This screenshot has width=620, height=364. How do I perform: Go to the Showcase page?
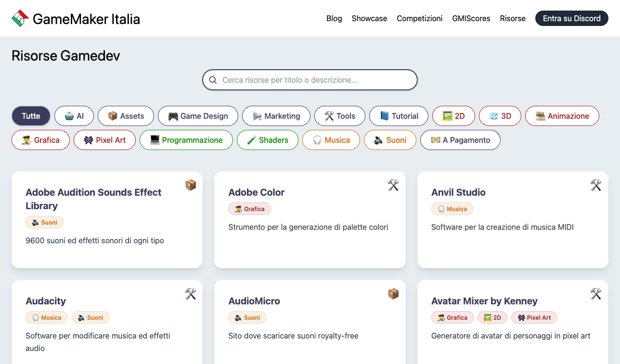pyautogui.click(x=369, y=18)
